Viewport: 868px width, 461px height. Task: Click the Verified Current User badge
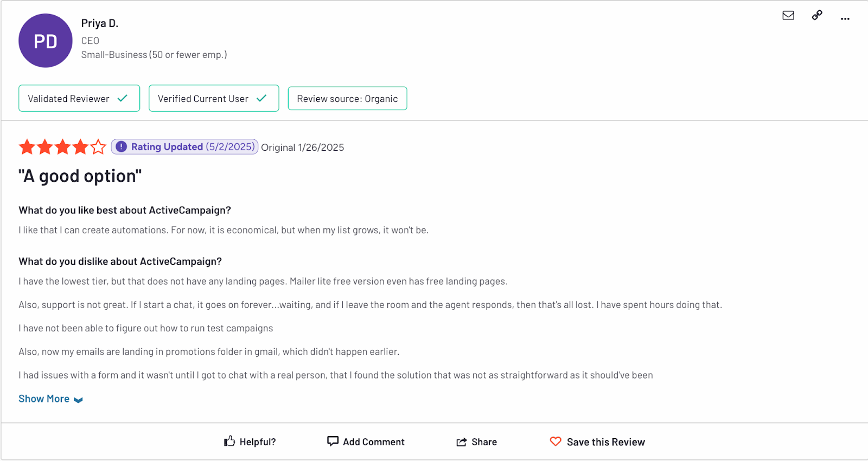tap(214, 98)
